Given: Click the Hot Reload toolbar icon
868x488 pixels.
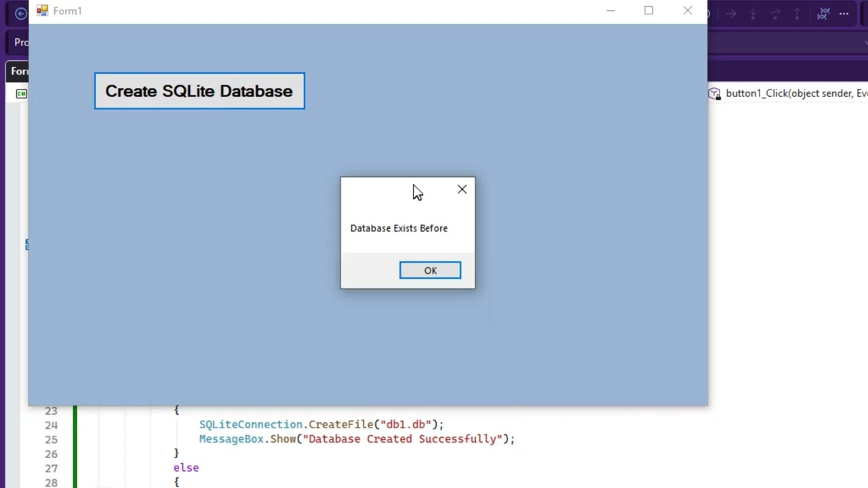Looking at the screenshot, I should (x=823, y=14).
